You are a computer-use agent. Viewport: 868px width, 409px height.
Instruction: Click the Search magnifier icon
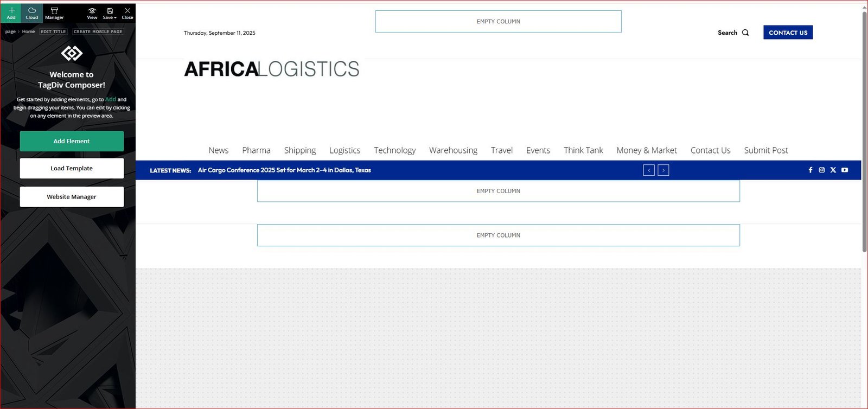[745, 33]
